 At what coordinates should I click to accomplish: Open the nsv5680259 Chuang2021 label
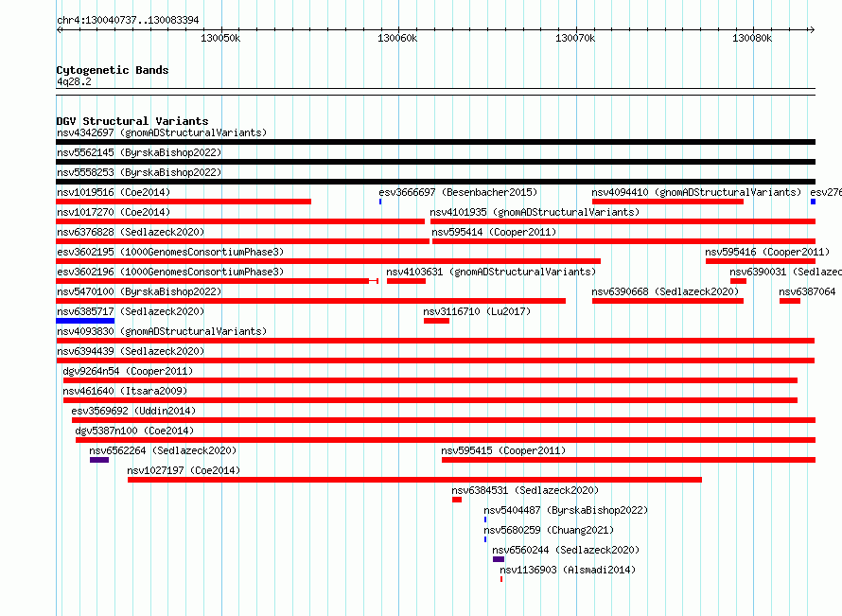click(549, 530)
